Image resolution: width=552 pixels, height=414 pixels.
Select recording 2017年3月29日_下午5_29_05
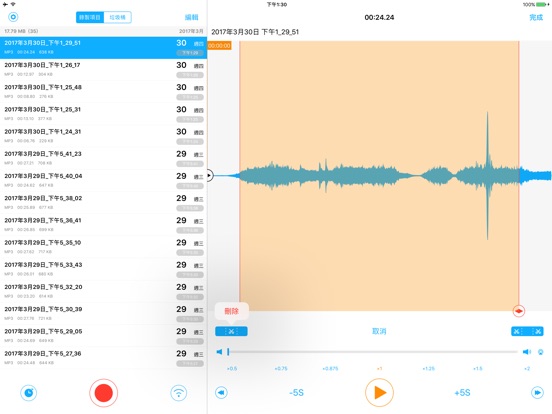tap(104, 336)
